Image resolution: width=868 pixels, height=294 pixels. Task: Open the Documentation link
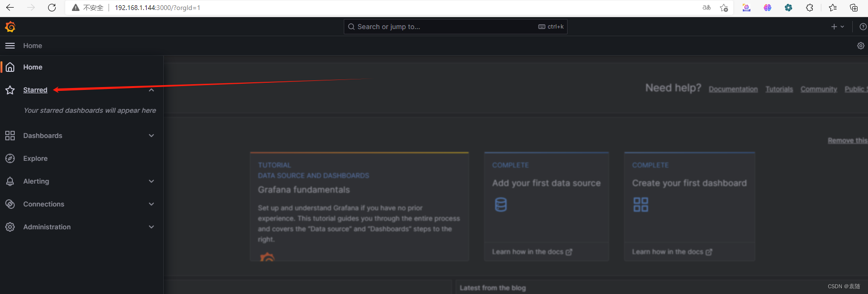click(733, 89)
